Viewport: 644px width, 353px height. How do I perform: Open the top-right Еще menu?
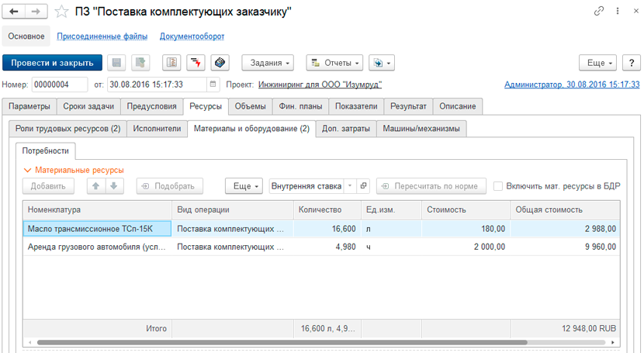(598, 63)
